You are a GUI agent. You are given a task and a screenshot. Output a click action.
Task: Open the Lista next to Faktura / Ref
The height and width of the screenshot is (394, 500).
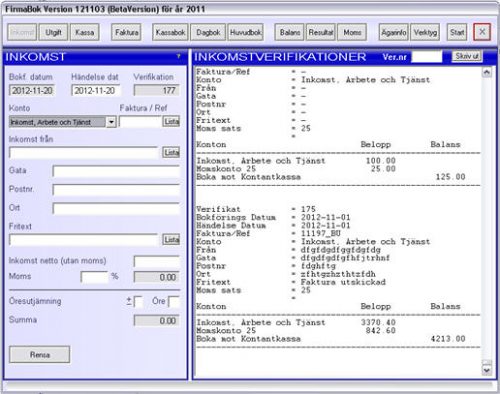point(171,122)
